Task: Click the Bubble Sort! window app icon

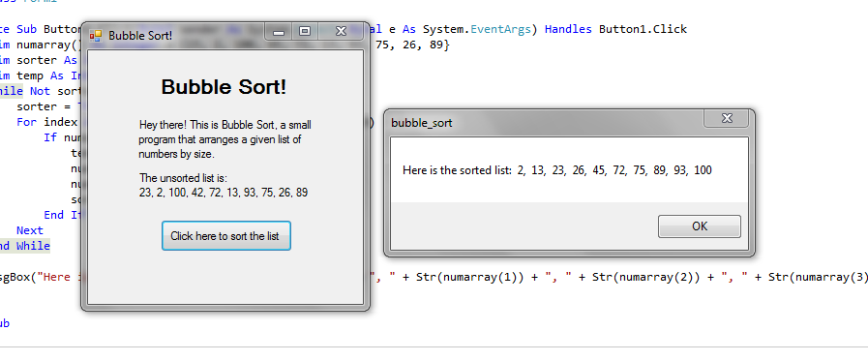Action: (x=96, y=36)
